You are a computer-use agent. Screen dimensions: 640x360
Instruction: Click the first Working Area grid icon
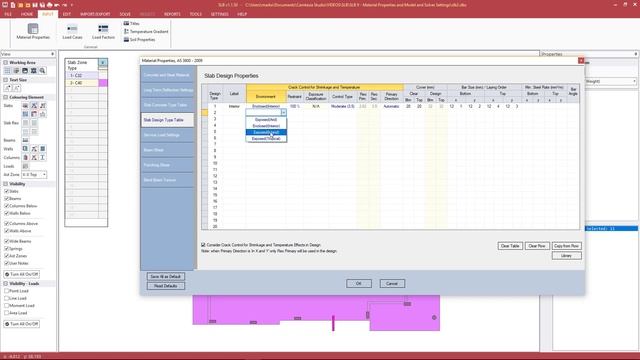coord(7,71)
